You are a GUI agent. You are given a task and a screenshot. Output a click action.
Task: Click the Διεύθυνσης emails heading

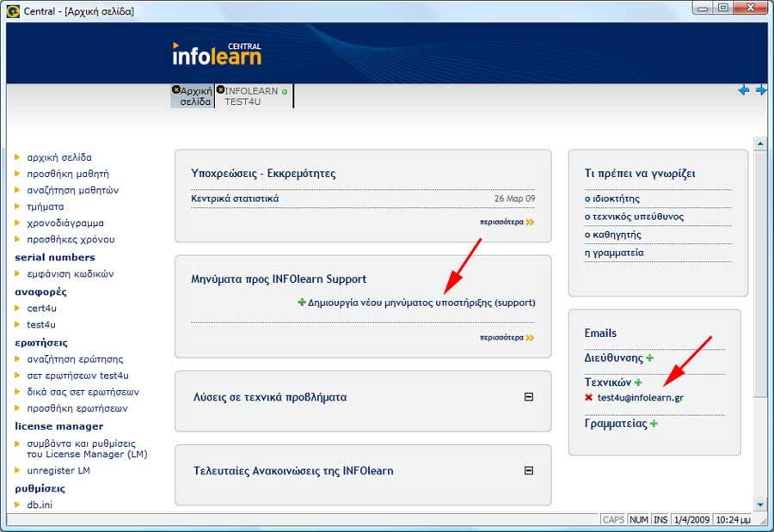(x=613, y=358)
